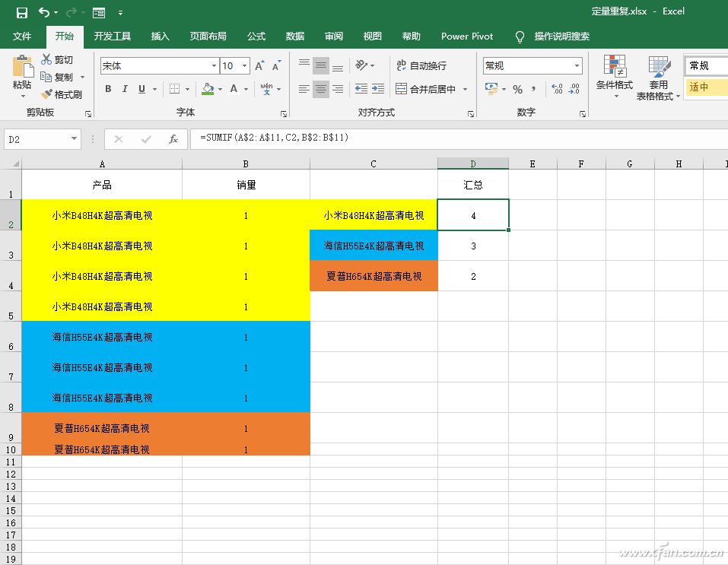Image resolution: width=728 pixels, height=565 pixels.
Task: Open the Name Box dropdown arrow
Action: (74, 139)
